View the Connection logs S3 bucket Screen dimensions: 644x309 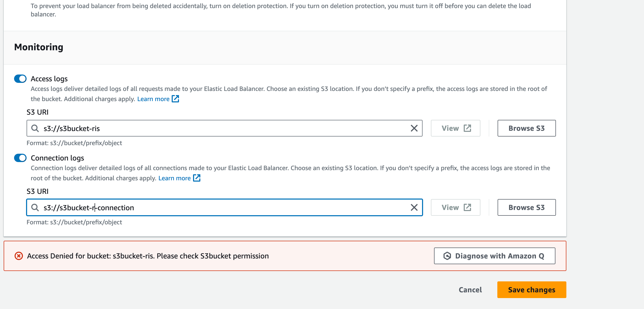point(455,207)
